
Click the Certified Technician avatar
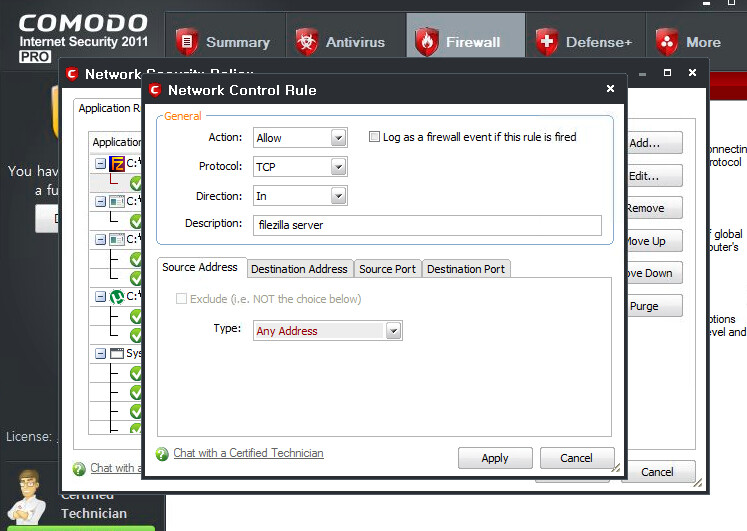tap(28, 496)
